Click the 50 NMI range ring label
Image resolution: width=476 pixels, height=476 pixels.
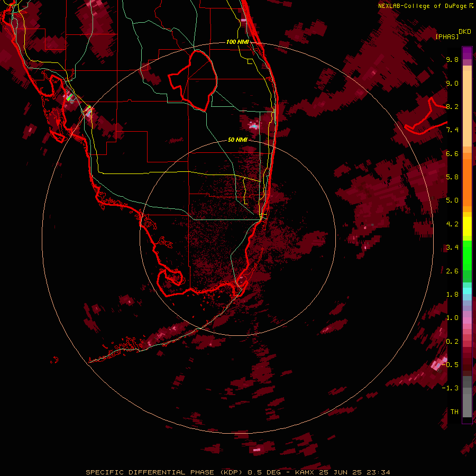pos(237,140)
